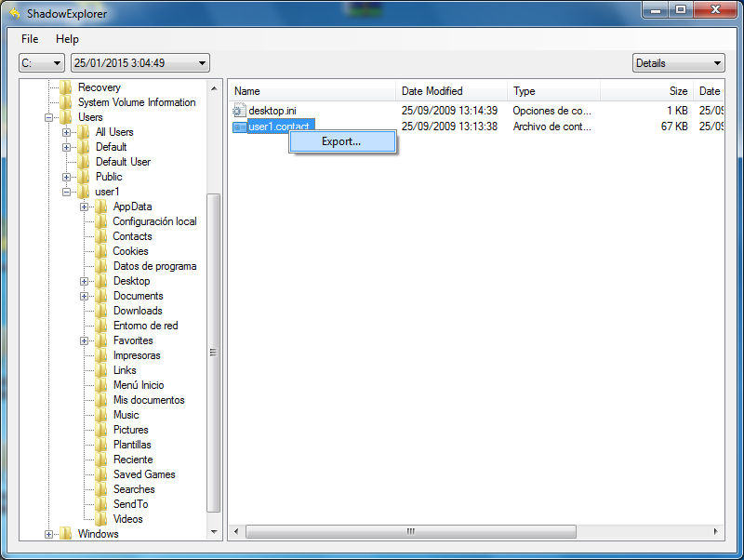Click the Public folder icon
This screenshot has width=744, height=560.
coord(83,177)
